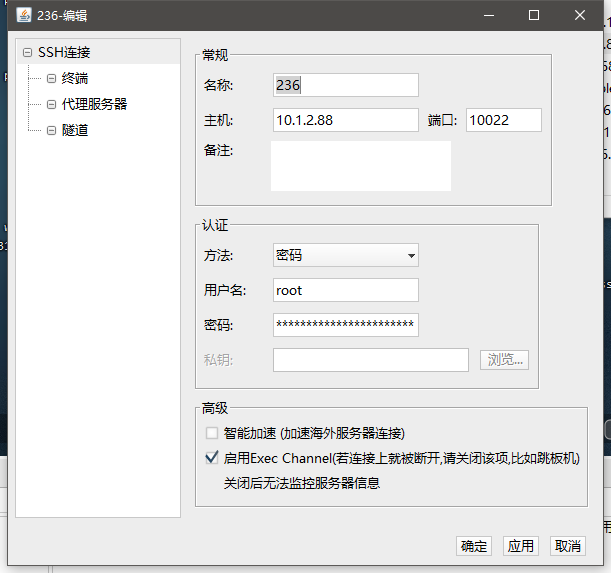Minimize the 236-编辑 dialog
The image size is (611, 573).
pos(489,16)
